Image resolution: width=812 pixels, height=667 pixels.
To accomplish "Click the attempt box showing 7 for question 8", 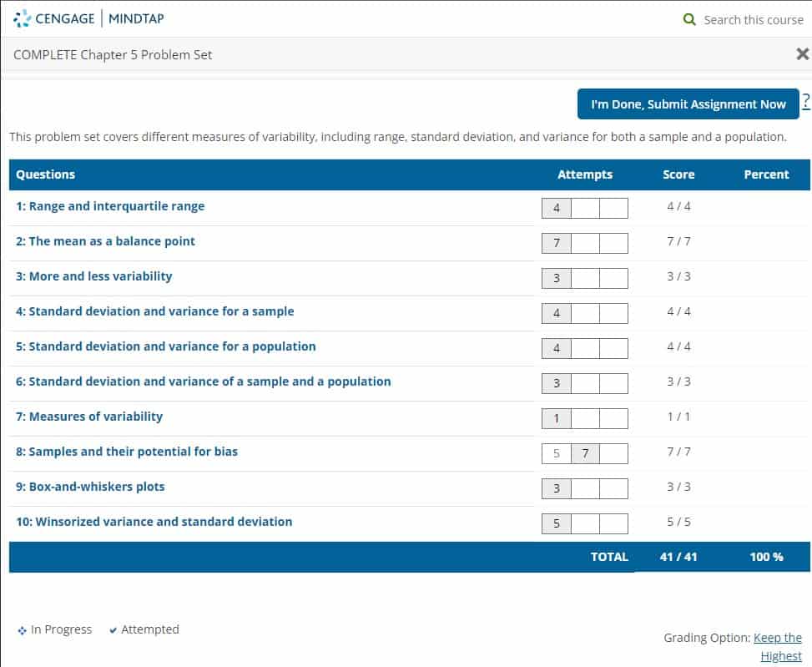I will (585, 453).
